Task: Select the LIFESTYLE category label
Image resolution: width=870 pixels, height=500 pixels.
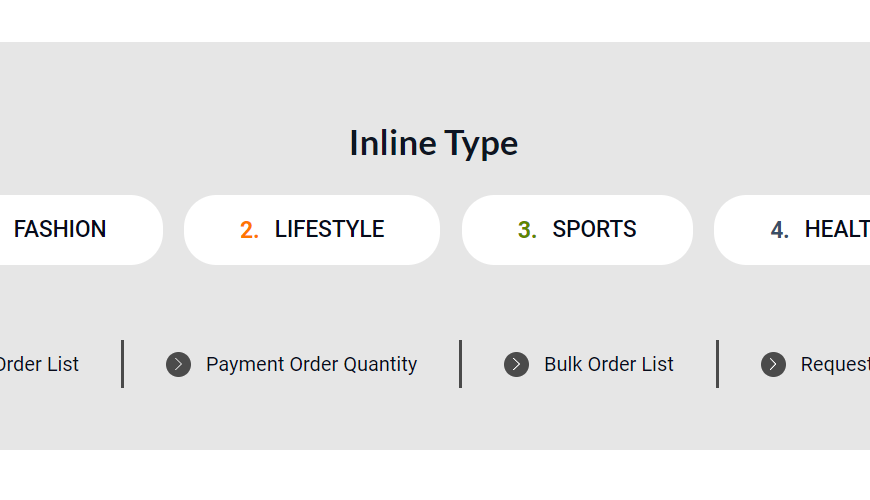Action: pyautogui.click(x=329, y=229)
